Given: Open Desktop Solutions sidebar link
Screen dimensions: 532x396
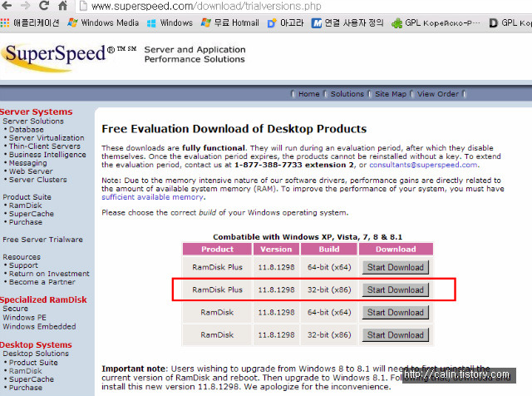Looking at the screenshot, I should click(36, 354).
